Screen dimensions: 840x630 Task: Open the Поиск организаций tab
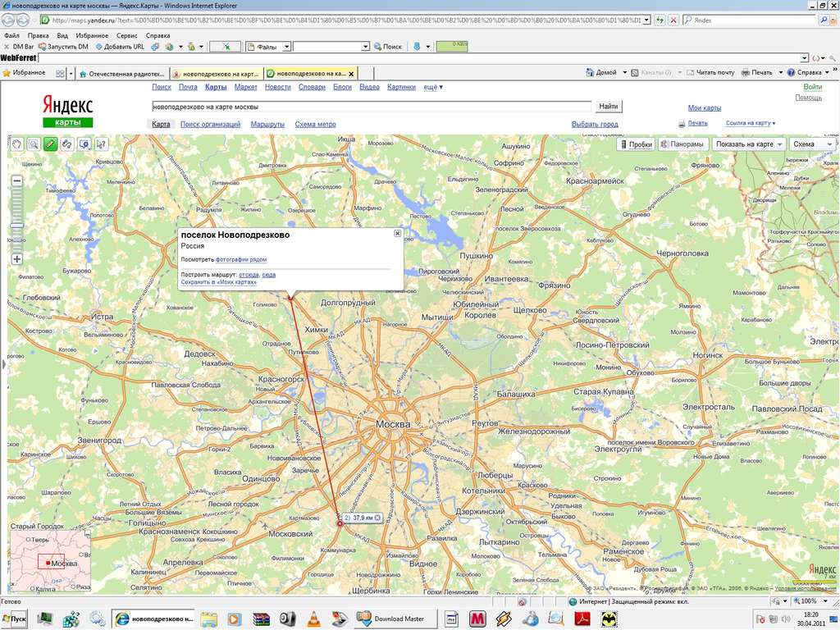(210, 125)
